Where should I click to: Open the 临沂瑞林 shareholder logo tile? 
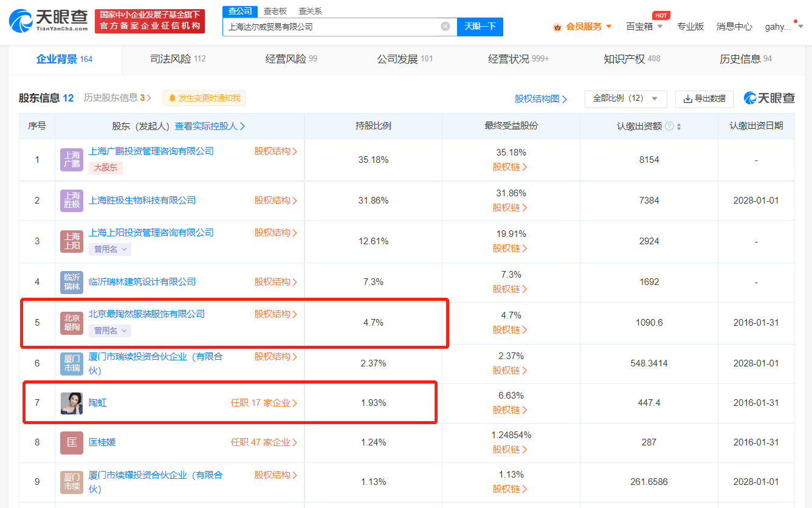coord(72,281)
